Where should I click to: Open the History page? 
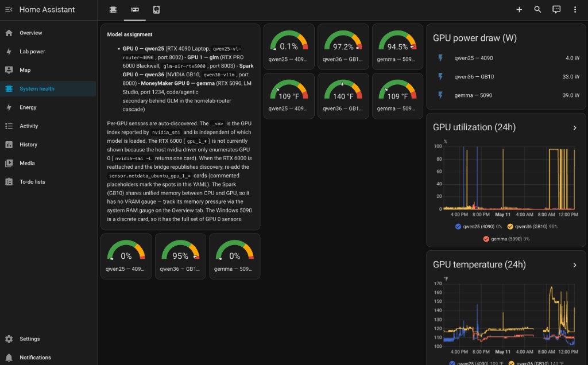[x=48, y=145]
